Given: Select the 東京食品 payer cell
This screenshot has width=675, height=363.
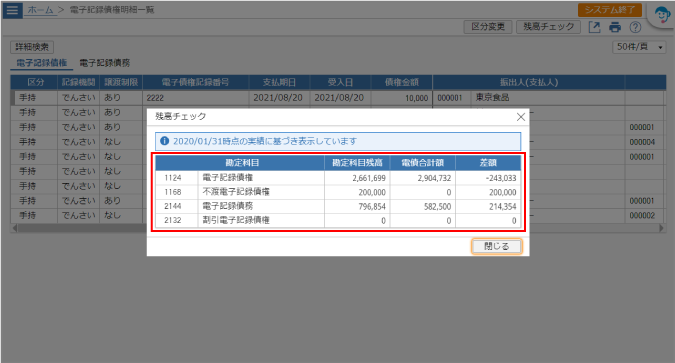Looking at the screenshot, I should point(548,98).
